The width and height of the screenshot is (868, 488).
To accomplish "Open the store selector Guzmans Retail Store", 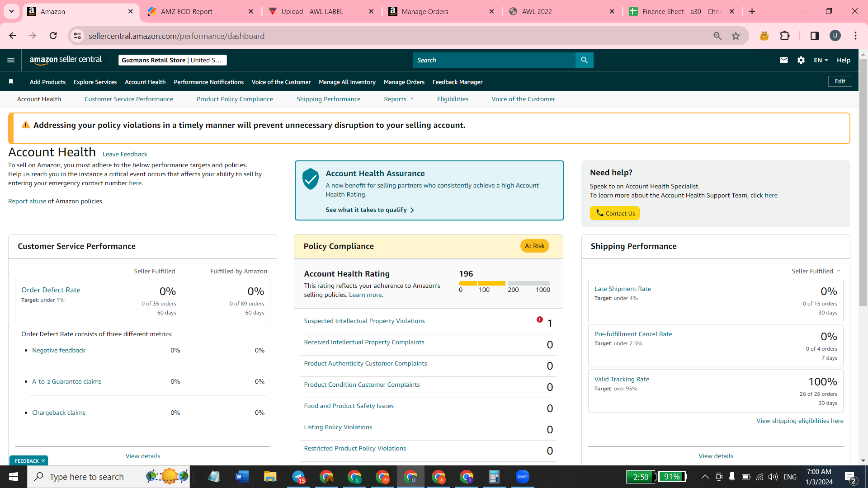I will 172,60.
